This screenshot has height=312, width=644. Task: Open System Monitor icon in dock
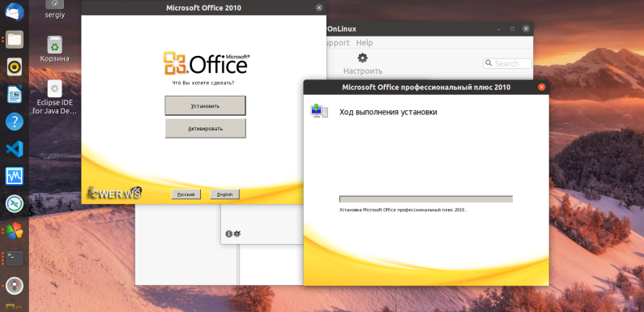point(15,177)
